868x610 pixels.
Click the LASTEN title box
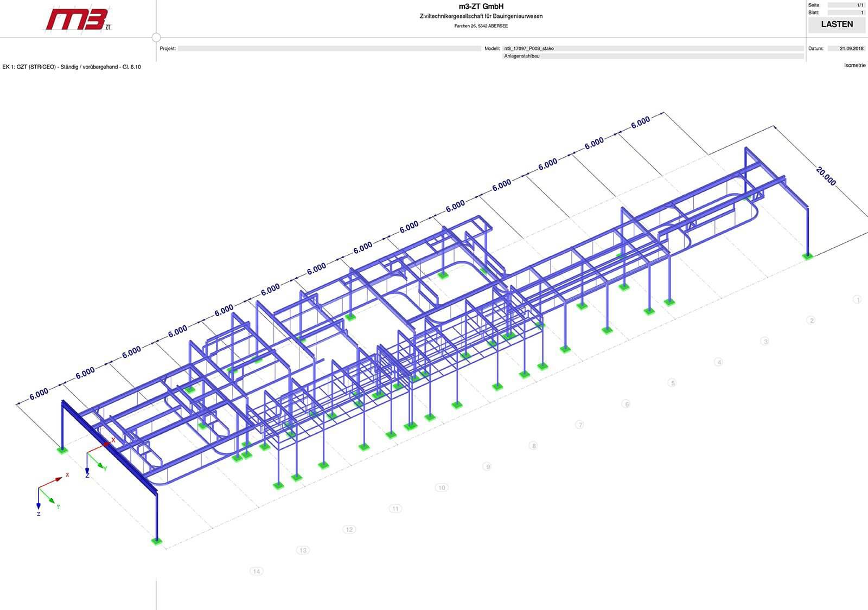coord(837,24)
